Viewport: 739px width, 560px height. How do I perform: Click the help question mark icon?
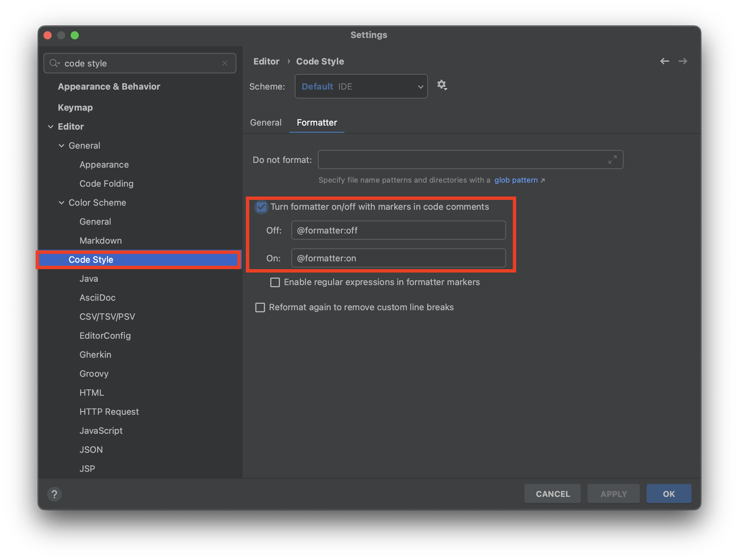point(54,494)
